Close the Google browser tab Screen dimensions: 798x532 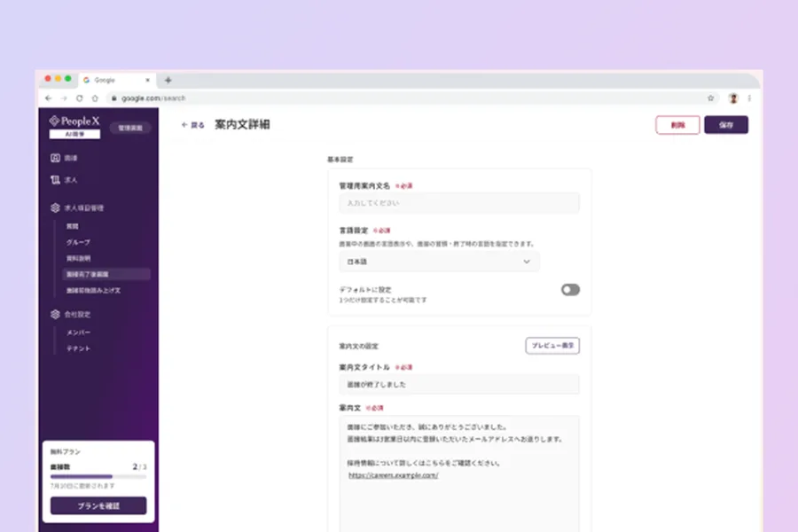[x=147, y=80]
